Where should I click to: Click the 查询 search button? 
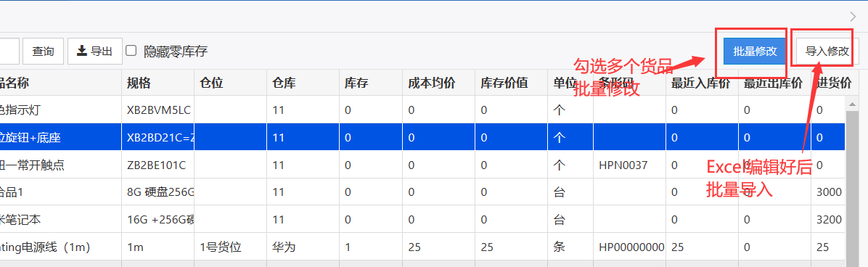tap(43, 52)
